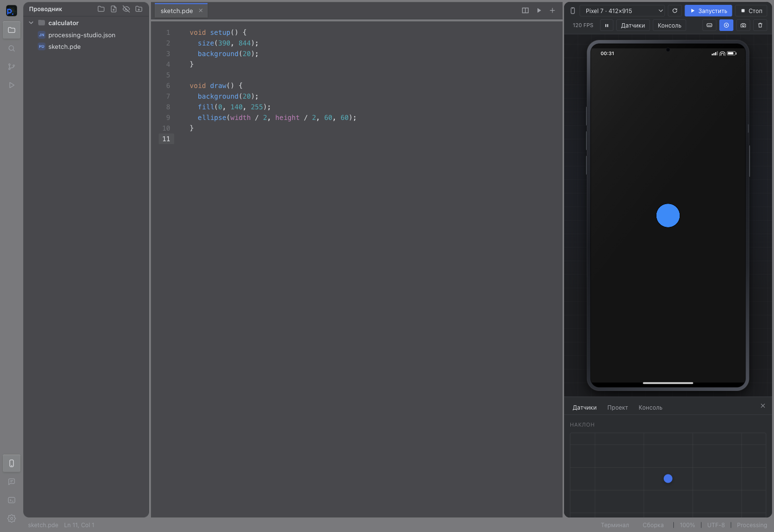
Task: Click Сборка in the status bar
Action: pyautogui.click(x=653, y=525)
